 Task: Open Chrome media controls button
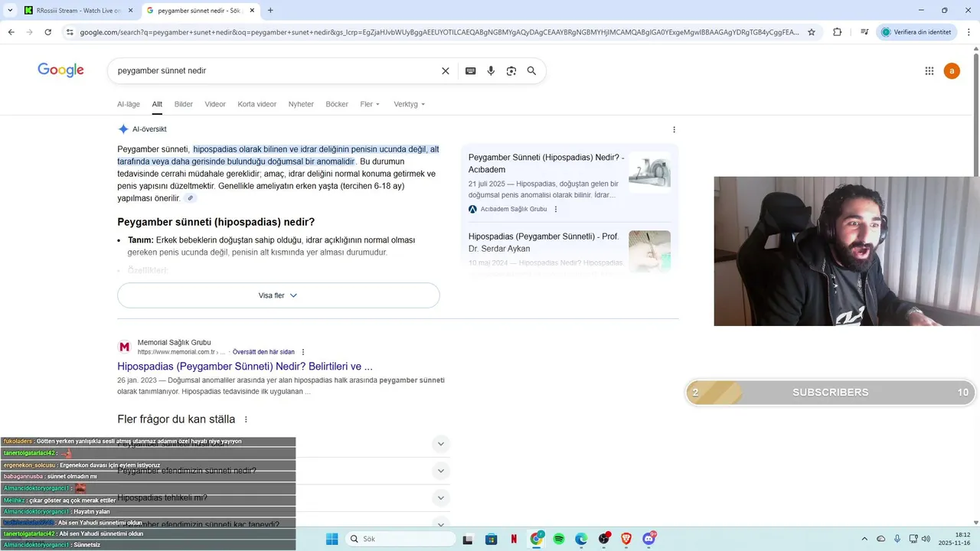864,32
